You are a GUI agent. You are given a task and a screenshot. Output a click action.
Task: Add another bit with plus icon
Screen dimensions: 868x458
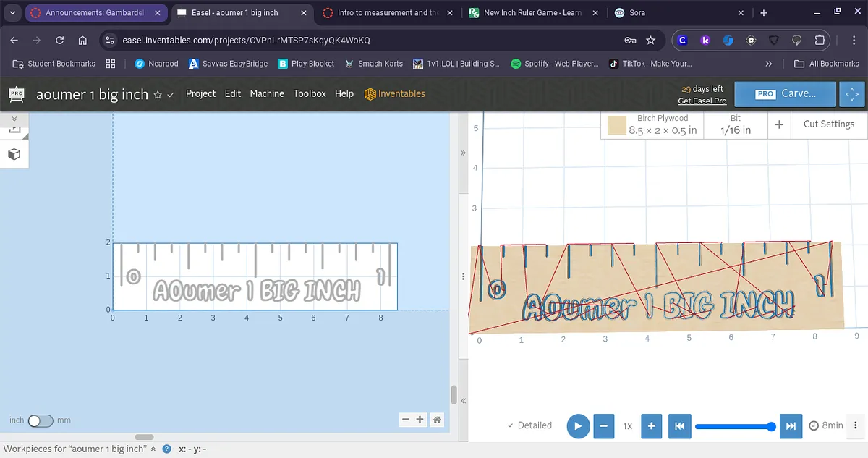779,124
